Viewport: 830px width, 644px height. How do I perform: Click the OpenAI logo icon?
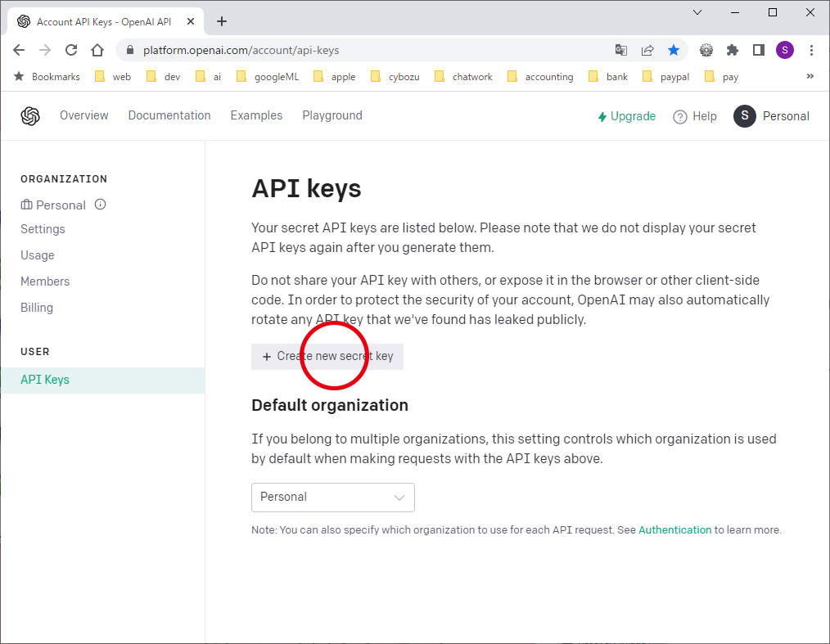(30, 116)
